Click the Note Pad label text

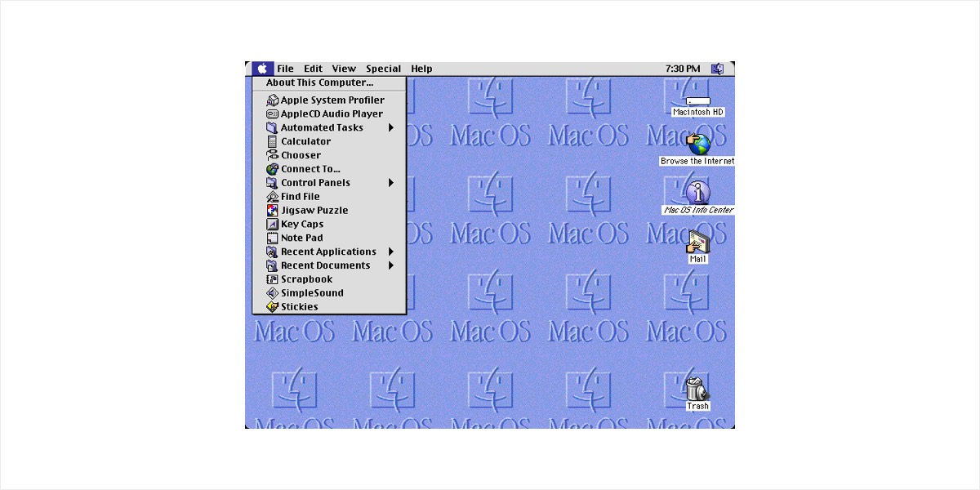[x=302, y=238]
